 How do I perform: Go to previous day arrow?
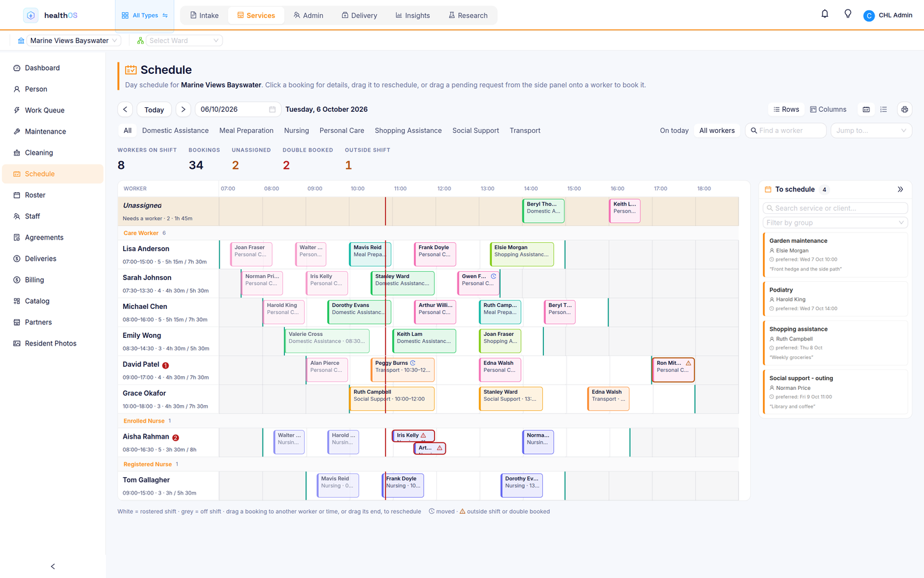click(125, 110)
